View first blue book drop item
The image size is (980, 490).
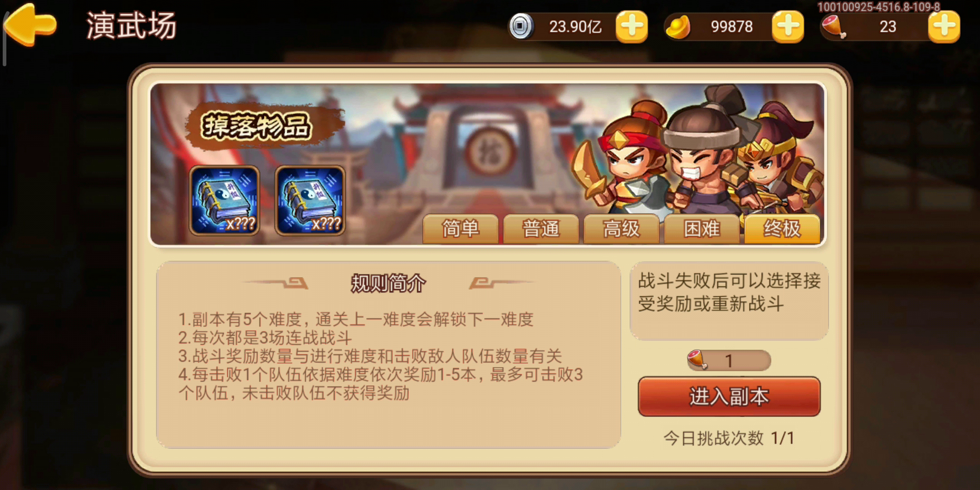pyautogui.click(x=224, y=200)
